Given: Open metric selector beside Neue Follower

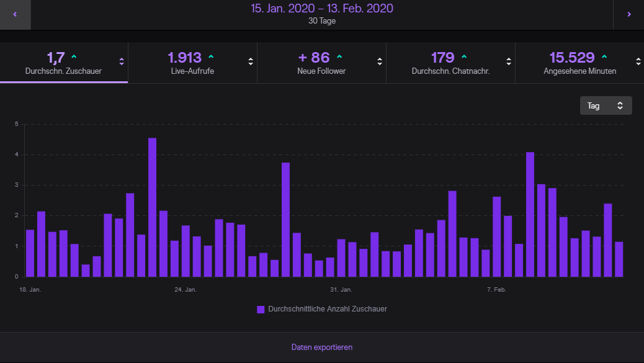Looking at the screenshot, I should (380, 61).
